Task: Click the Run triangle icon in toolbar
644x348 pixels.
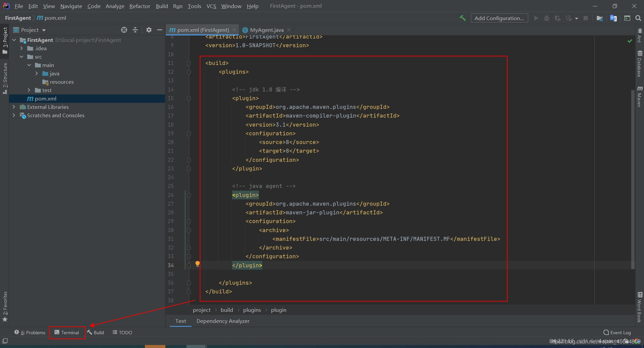Action: [536, 18]
